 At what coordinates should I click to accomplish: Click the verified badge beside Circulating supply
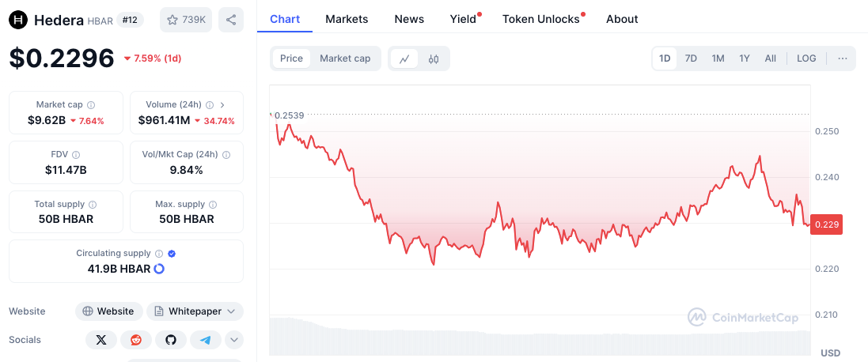[x=172, y=254]
